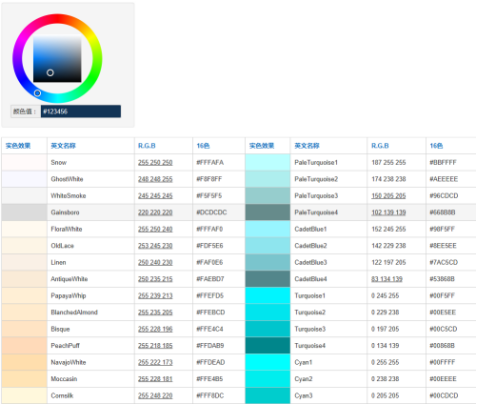Click the RGB link 220 220 220
Image resolution: width=477 pixels, height=404 pixels.
tap(155, 213)
